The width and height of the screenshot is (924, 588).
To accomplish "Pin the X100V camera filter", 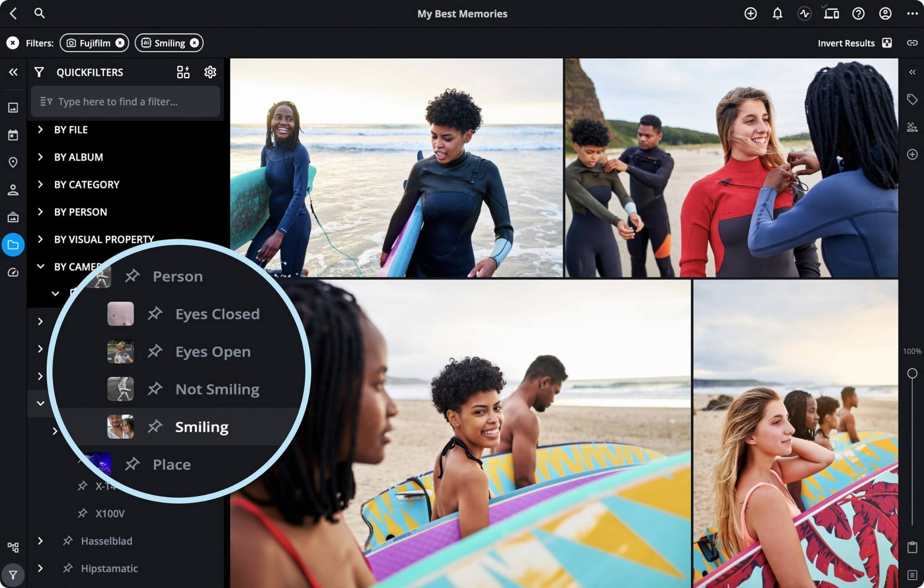I will pos(82,513).
